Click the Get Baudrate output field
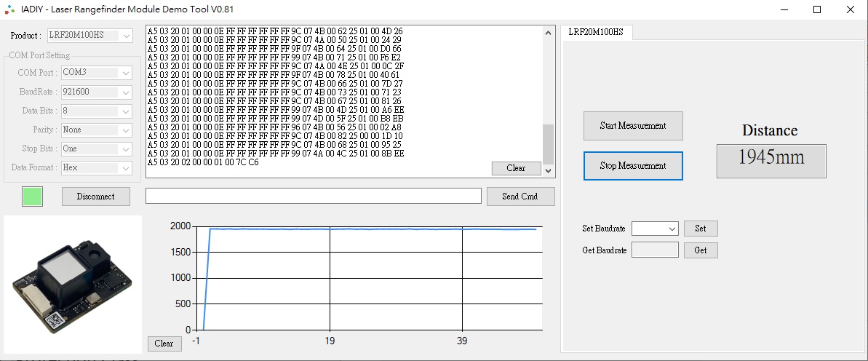The height and width of the screenshot is (361, 868). point(654,250)
